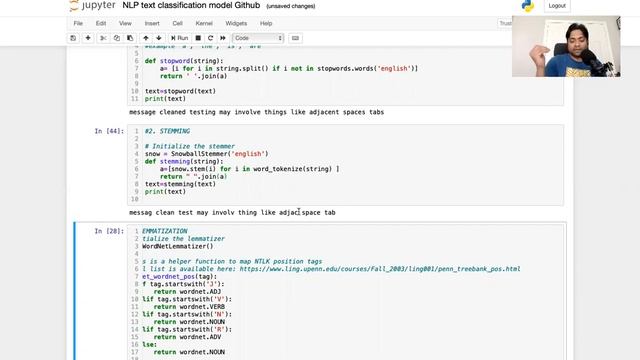
Task: Click the Jupyter logo
Action: [x=93, y=6]
